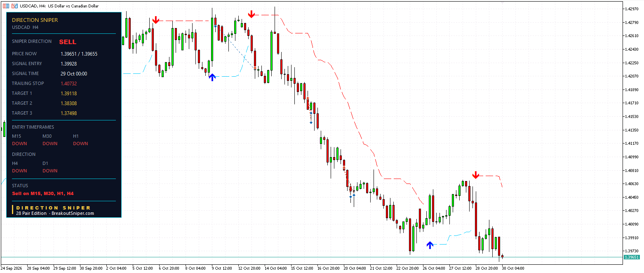
Task: Click the 1.40630 price axis label
Action: coord(632,184)
